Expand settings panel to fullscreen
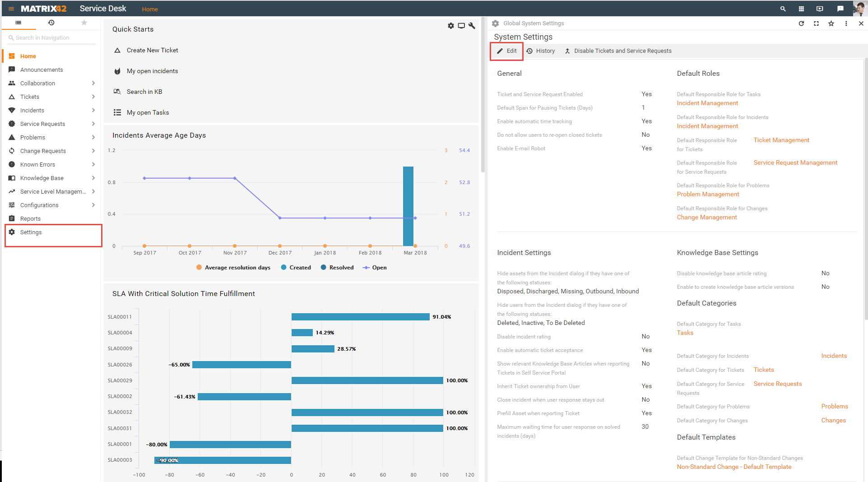The height and width of the screenshot is (482, 868). tap(816, 23)
